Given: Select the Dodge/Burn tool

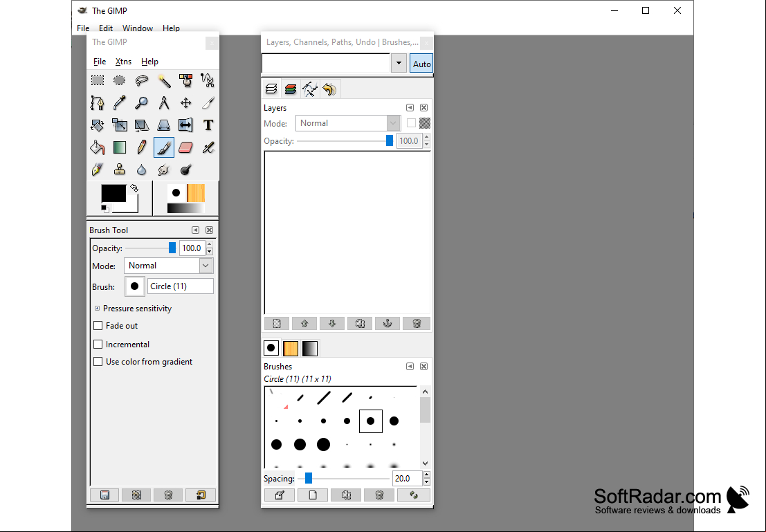Looking at the screenshot, I should 185,169.
